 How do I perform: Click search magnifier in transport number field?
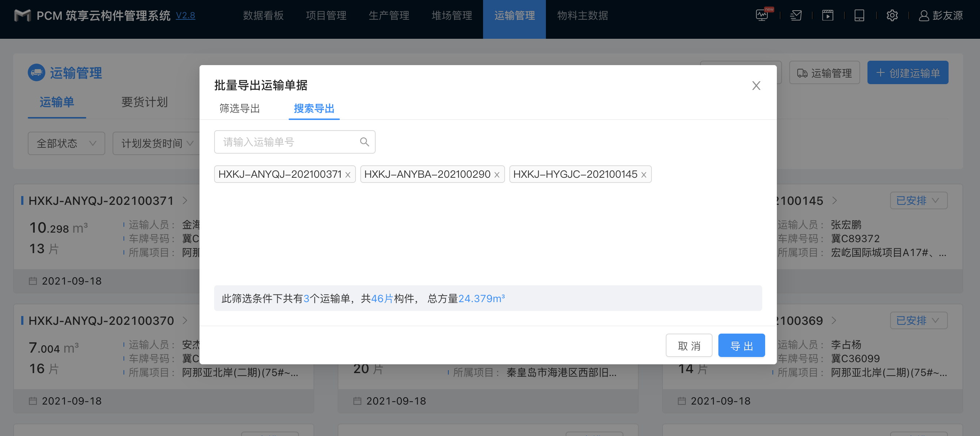[x=364, y=142]
